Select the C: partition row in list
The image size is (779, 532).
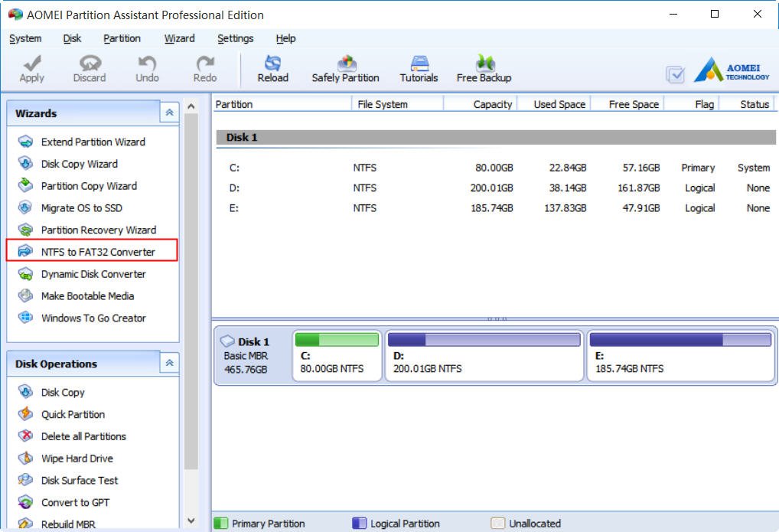(x=495, y=168)
